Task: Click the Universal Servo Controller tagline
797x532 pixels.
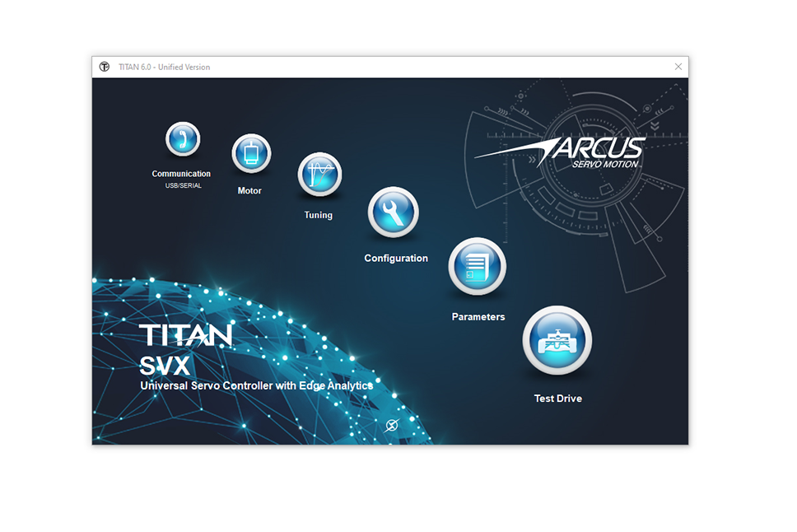Action: 256,385
